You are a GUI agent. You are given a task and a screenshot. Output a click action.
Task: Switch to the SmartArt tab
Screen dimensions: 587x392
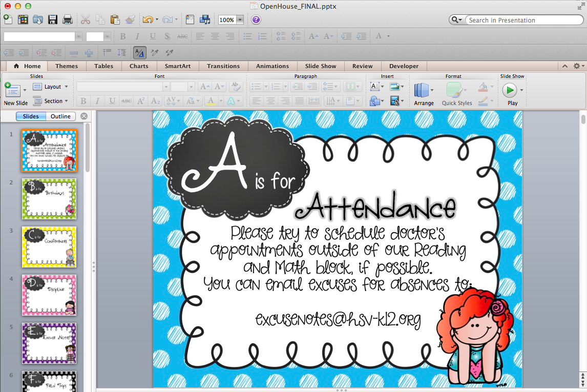[177, 66]
